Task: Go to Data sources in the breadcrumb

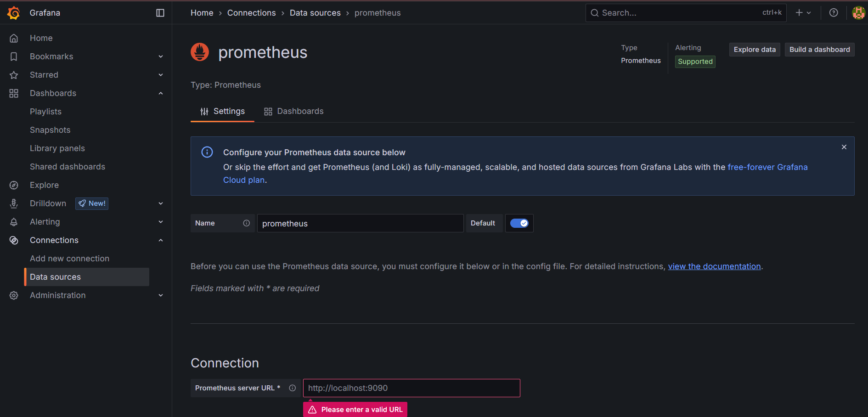Action: 315,13
